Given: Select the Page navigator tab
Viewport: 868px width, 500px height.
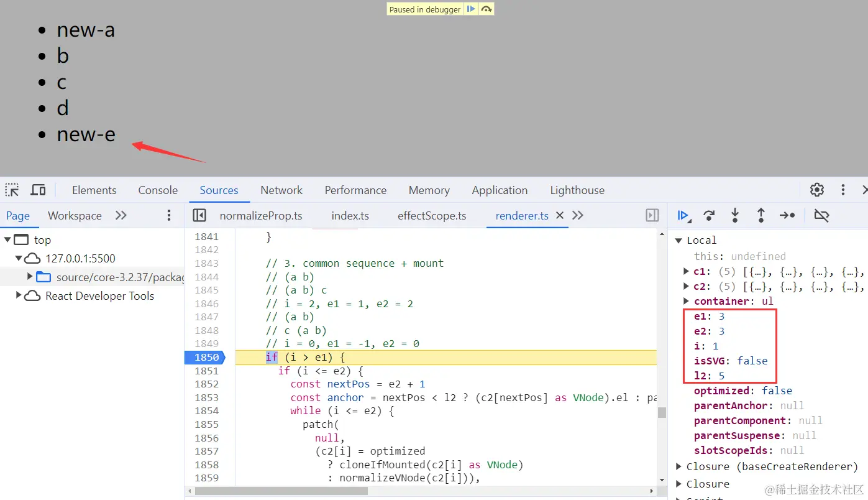Looking at the screenshot, I should 18,216.
